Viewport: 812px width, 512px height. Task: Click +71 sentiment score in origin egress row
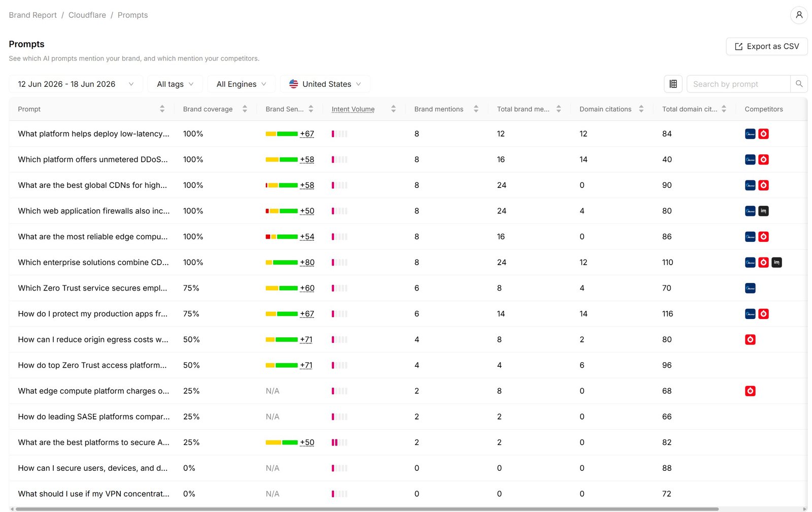306,339
